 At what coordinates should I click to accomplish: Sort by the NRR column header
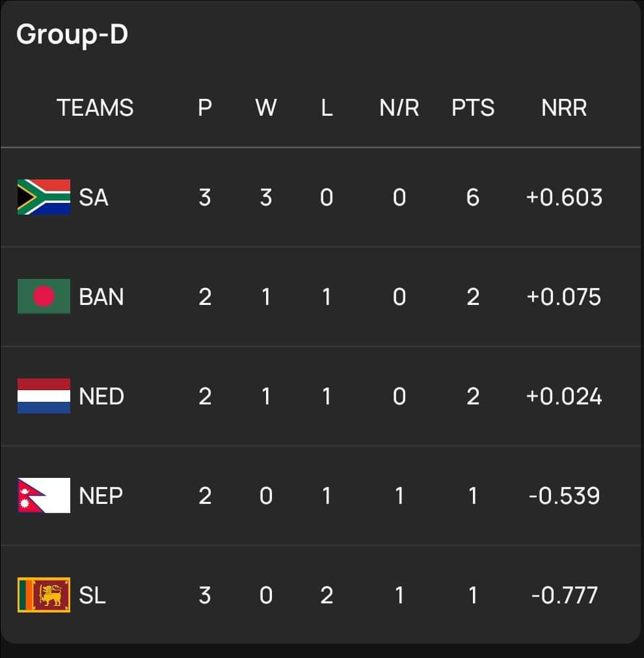(x=564, y=107)
